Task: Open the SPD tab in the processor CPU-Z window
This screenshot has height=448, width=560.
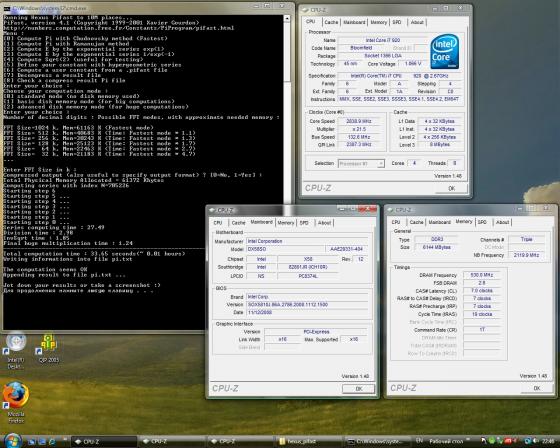Action: click(x=397, y=22)
